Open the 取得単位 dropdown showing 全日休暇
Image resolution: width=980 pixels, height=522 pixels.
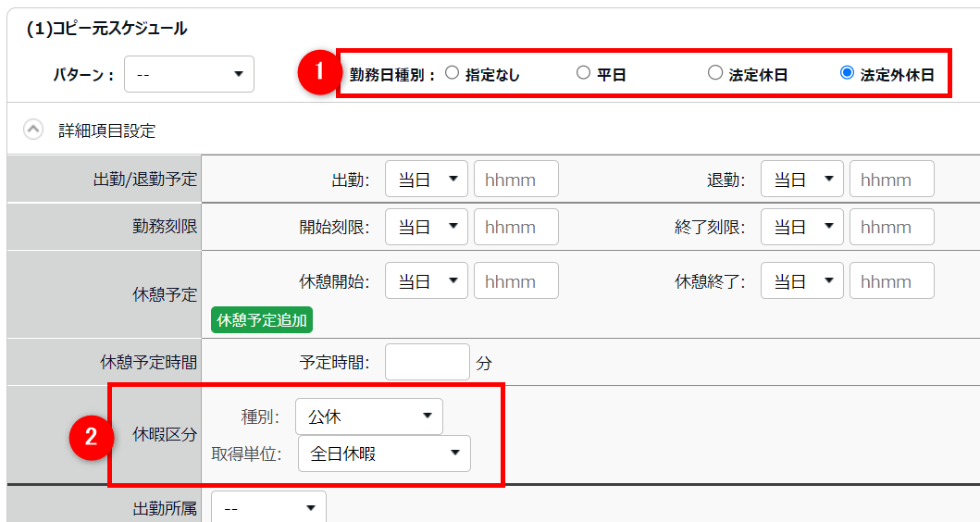384,454
